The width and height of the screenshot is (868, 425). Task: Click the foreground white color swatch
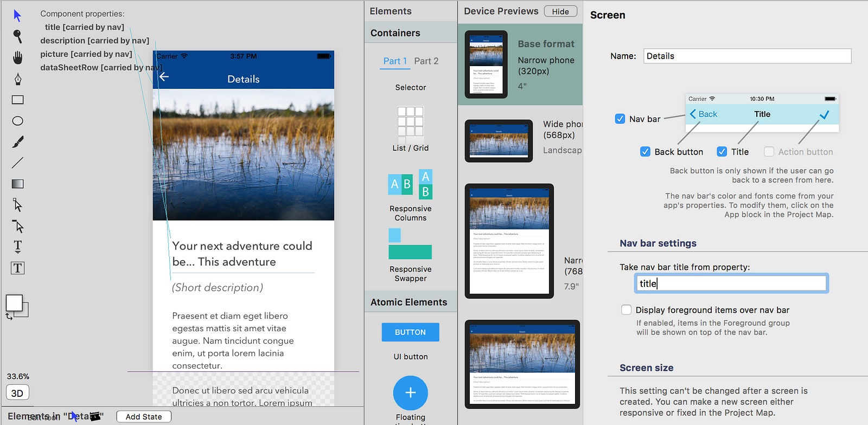pyautogui.click(x=14, y=303)
